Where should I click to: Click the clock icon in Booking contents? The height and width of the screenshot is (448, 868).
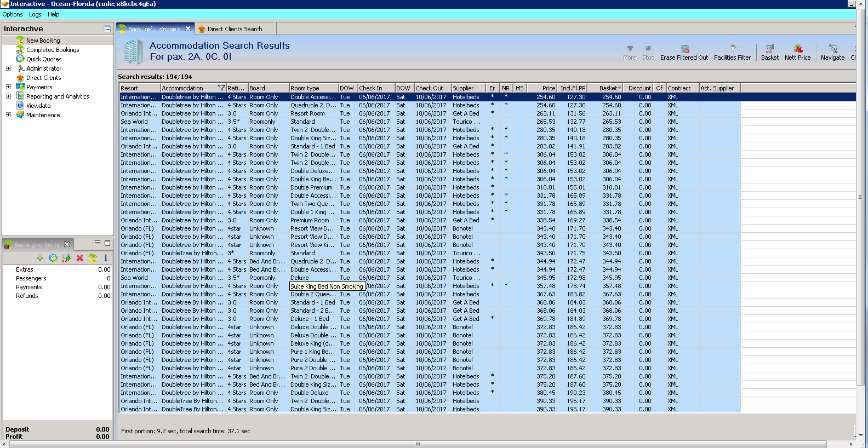click(53, 258)
